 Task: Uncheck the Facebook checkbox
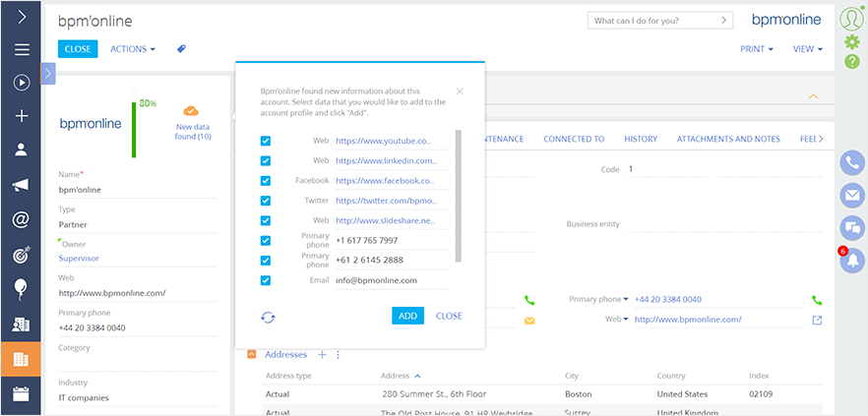266,181
